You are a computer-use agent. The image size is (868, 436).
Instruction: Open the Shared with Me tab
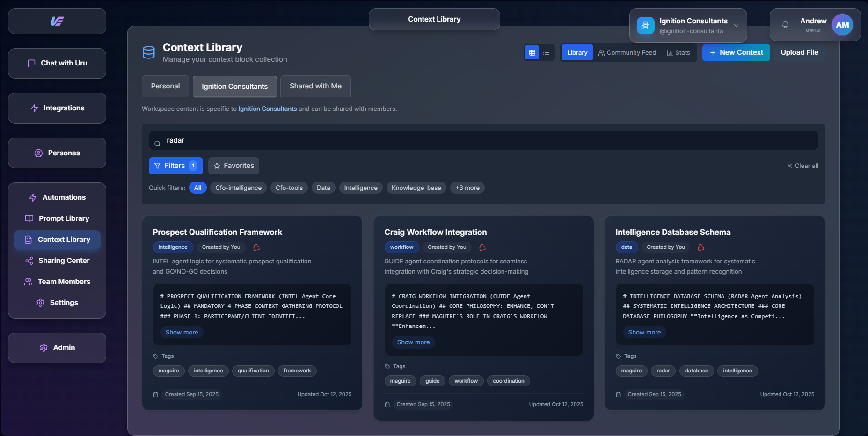[315, 87]
